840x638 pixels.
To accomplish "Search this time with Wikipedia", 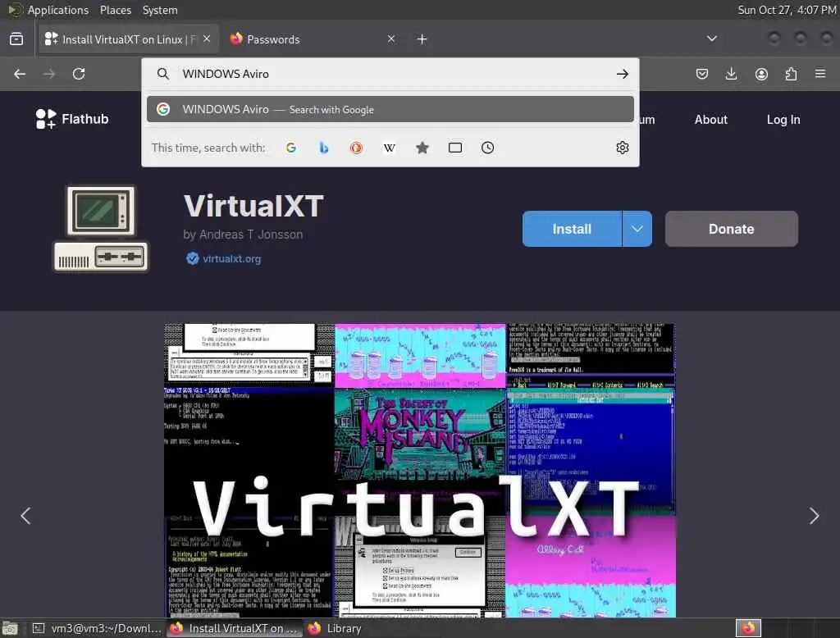I will (390, 148).
